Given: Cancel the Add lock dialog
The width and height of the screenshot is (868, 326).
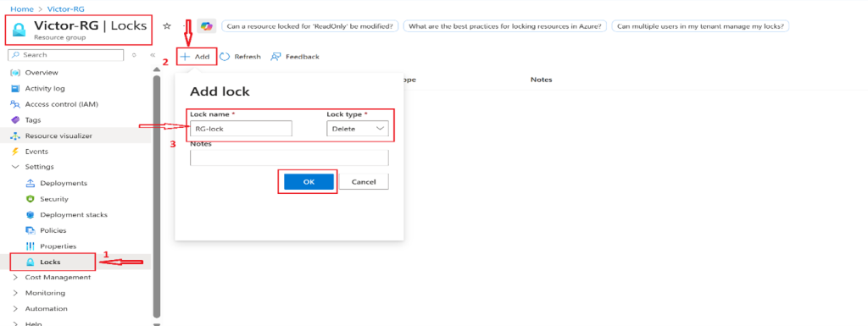Looking at the screenshot, I should click(x=364, y=182).
